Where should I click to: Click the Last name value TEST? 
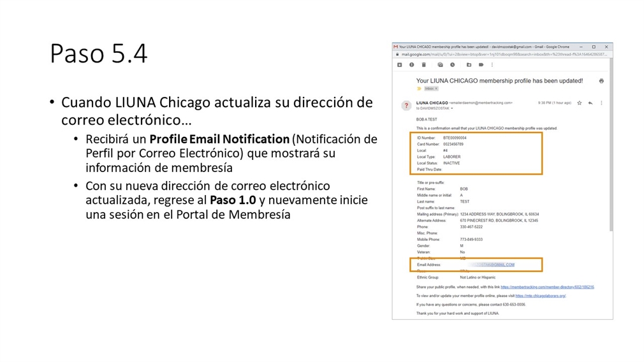(x=465, y=201)
